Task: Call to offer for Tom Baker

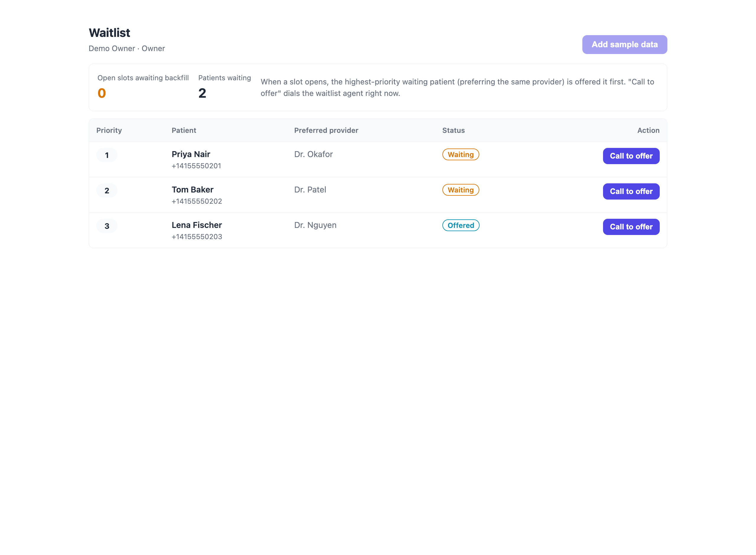Action: pos(631,191)
